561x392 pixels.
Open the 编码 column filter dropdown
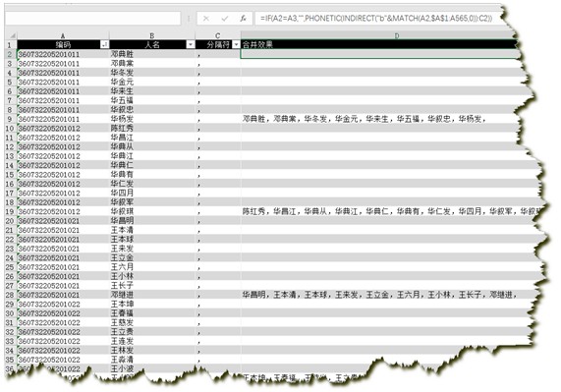(105, 44)
